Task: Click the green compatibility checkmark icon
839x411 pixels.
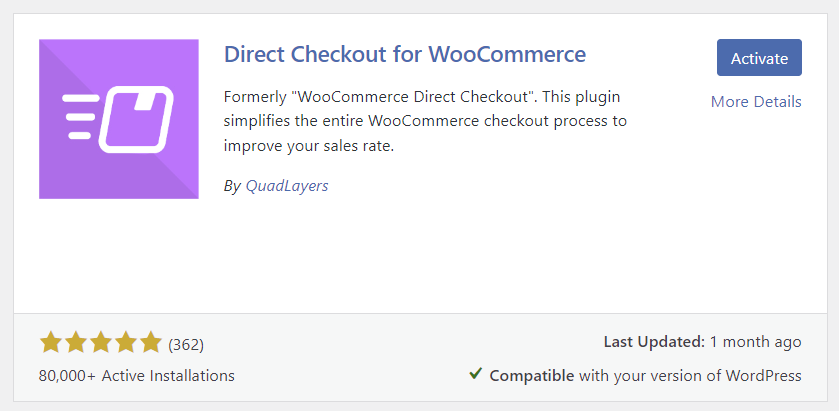Action: click(x=476, y=375)
